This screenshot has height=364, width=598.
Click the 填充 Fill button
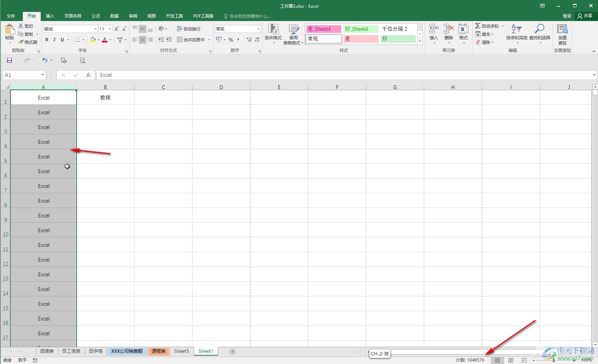(x=485, y=34)
